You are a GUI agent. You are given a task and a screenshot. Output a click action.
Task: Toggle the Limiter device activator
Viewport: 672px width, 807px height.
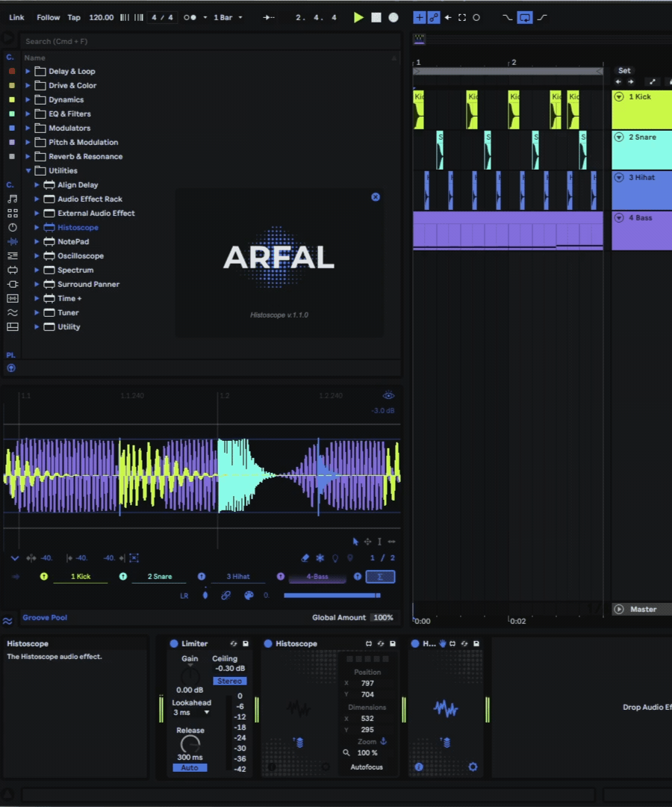pos(174,643)
